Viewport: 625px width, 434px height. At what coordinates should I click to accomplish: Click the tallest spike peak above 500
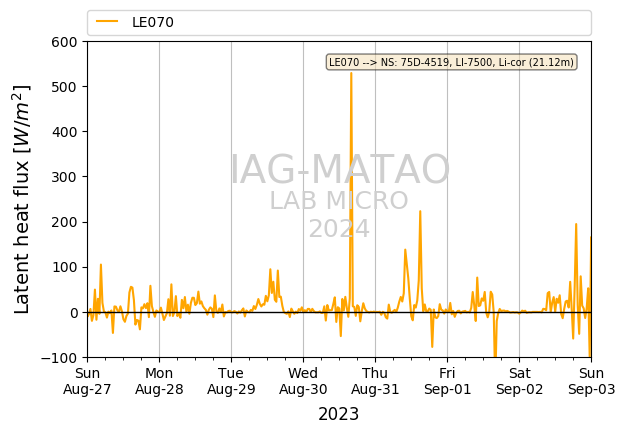point(351,73)
